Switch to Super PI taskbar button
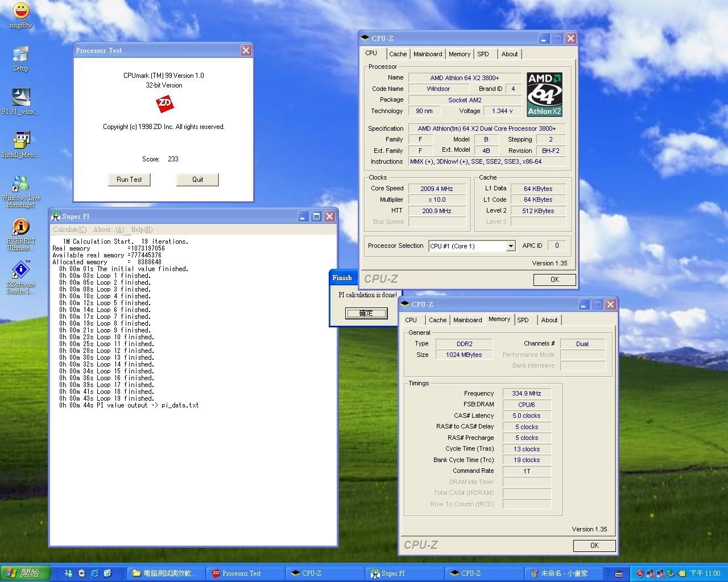Image resolution: width=728 pixels, height=582 pixels. (x=404, y=573)
